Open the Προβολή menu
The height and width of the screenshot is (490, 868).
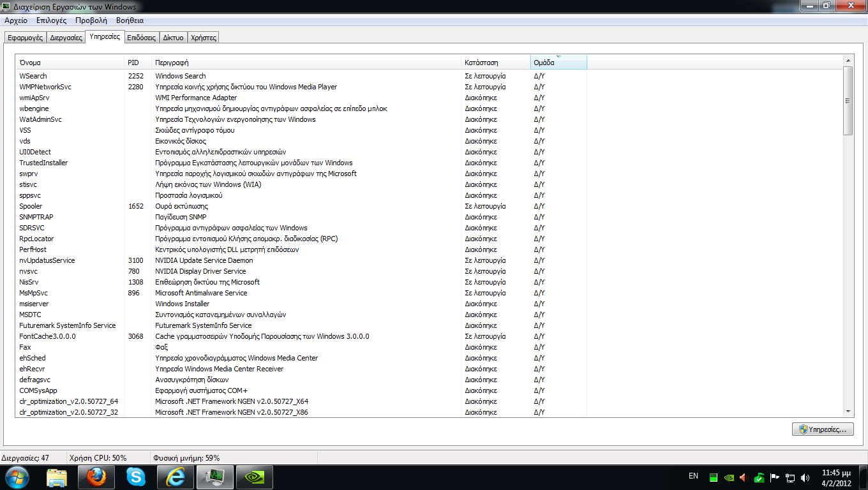click(x=91, y=20)
